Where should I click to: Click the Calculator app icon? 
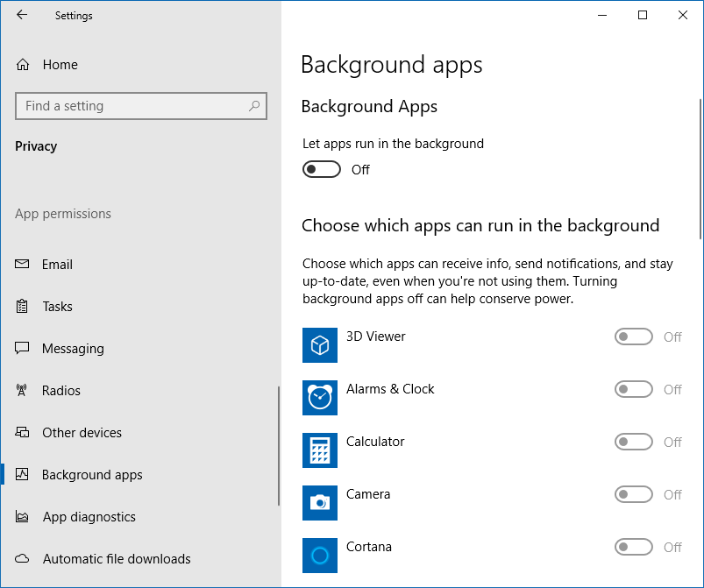(320, 450)
